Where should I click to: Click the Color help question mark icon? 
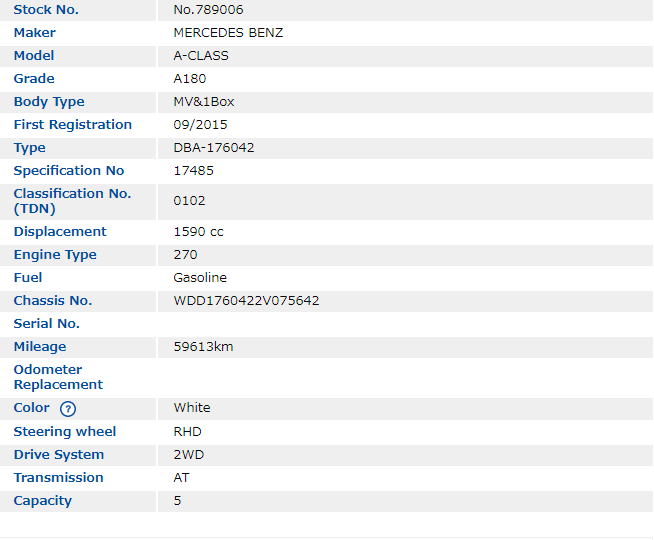pyautogui.click(x=68, y=408)
